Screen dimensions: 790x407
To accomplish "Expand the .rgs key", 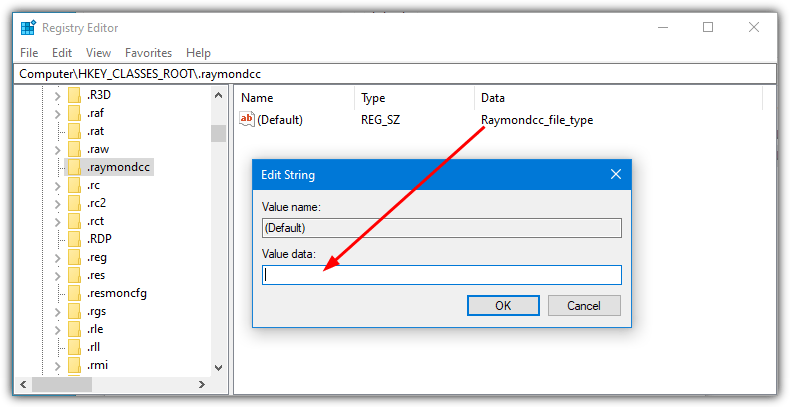I will point(57,311).
